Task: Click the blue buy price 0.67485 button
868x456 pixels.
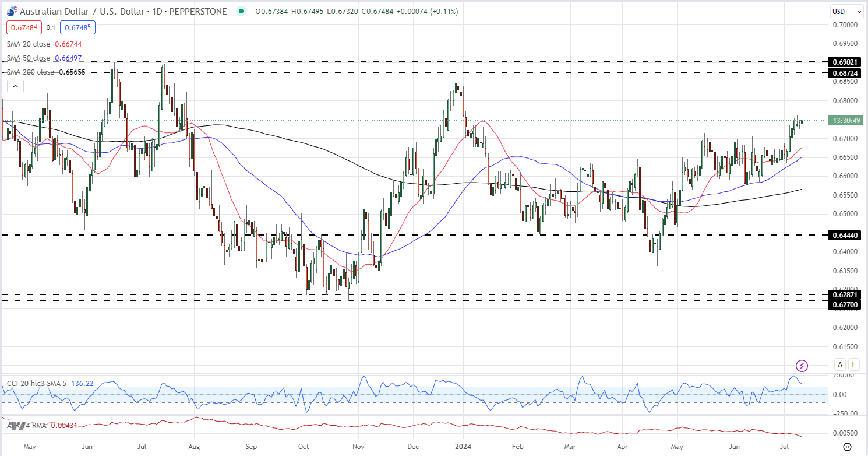Action: point(77,27)
